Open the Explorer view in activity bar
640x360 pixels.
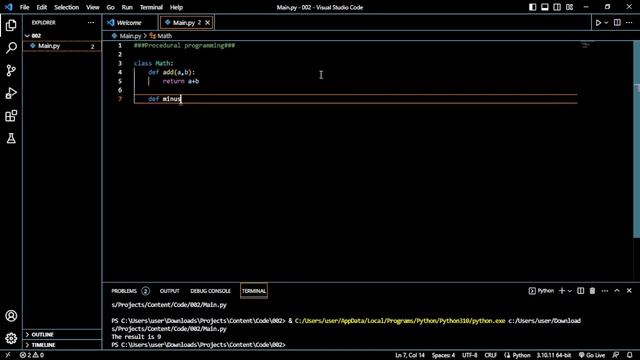point(11,25)
